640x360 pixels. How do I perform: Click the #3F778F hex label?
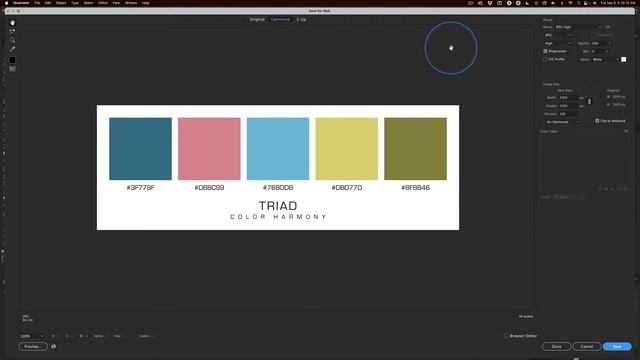tap(140, 188)
